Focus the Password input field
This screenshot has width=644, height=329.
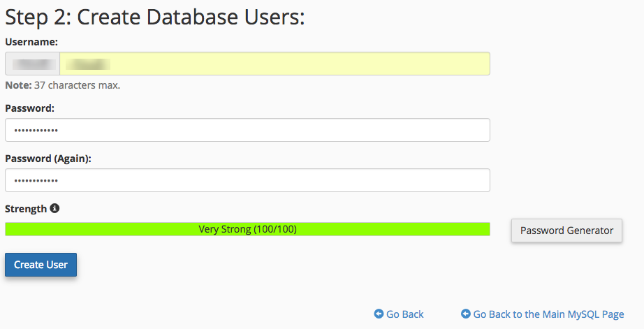[247, 130]
